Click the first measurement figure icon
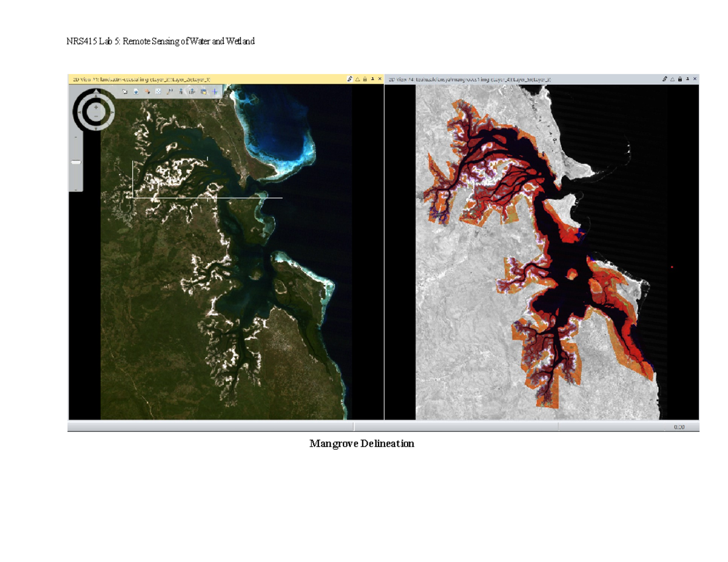The image size is (728, 562). pyautogui.click(x=181, y=92)
